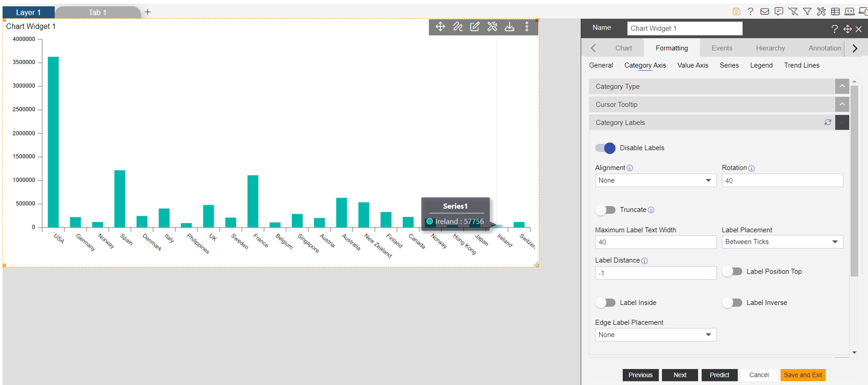Select the Formatting tab
Image resolution: width=868 pixels, height=385 pixels.
(672, 48)
